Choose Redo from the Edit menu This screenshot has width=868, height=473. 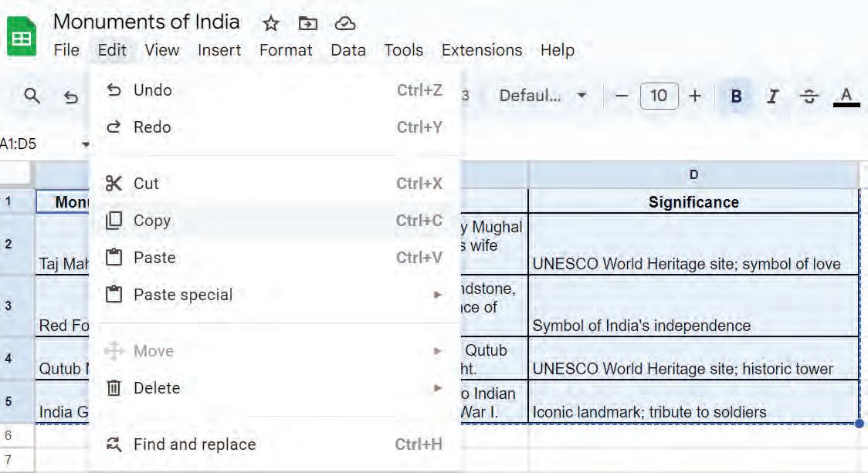click(x=275, y=127)
